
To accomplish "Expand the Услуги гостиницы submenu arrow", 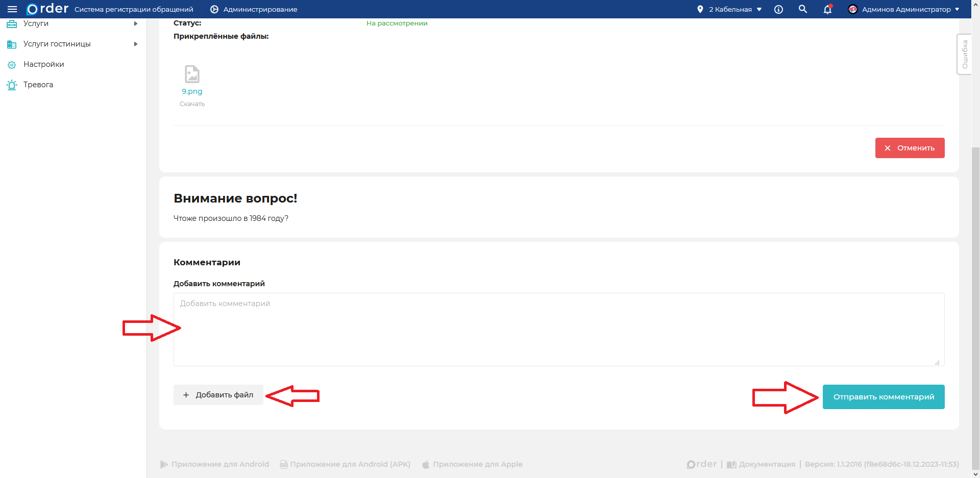I will 136,44.
